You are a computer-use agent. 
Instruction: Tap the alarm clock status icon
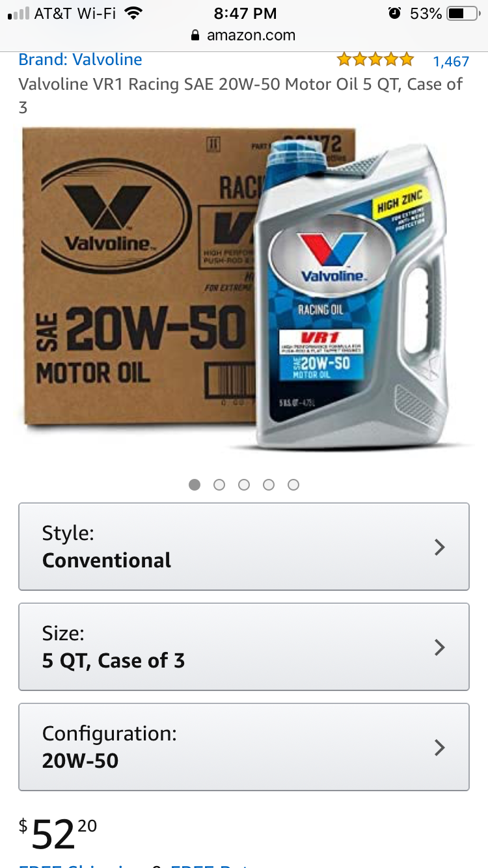pyautogui.click(x=394, y=13)
